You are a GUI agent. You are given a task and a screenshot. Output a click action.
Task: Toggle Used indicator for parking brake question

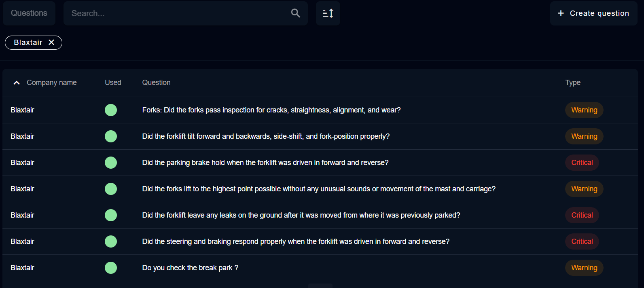coord(111,163)
